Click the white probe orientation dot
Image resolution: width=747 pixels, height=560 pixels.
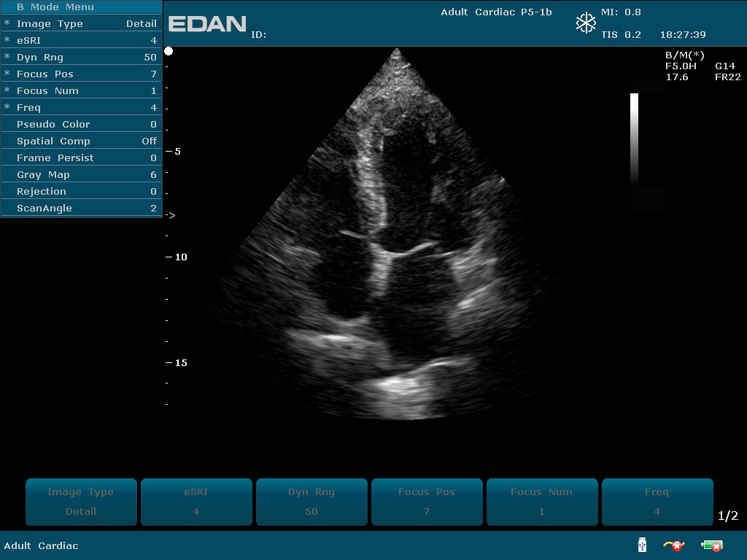pyautogui.click(x=169, y=51)
